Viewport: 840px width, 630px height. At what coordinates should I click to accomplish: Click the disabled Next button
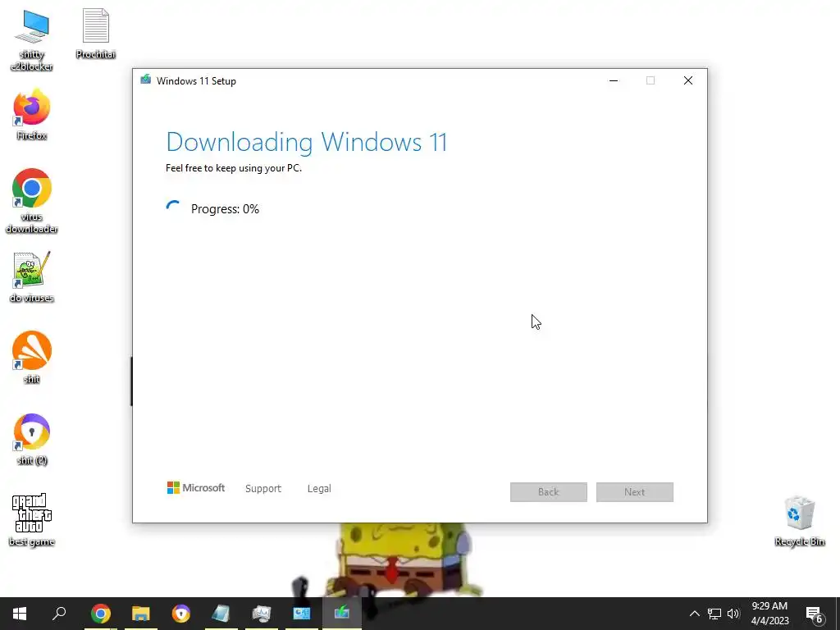(x=635, y=492)
